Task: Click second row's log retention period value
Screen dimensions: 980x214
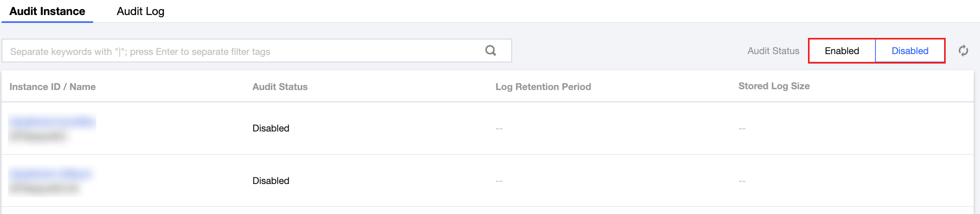Action: tap(499, 181)
